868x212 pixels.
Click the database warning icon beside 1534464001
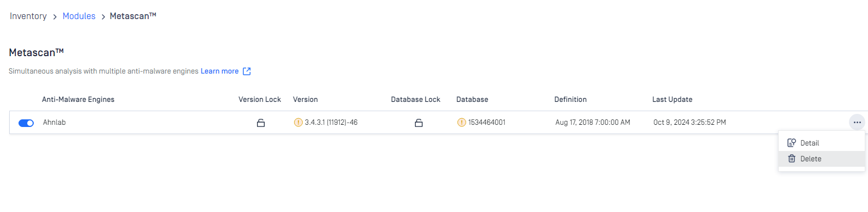coord(461,123)
